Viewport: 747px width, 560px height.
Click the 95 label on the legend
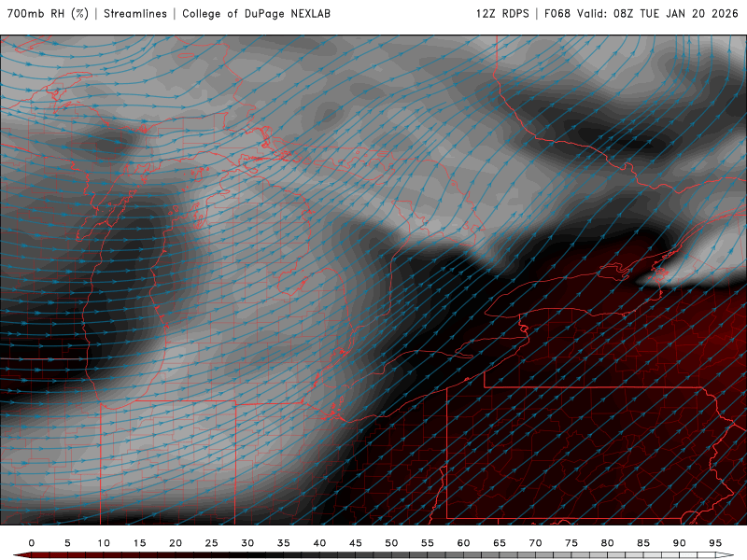(x=715, y=543)
